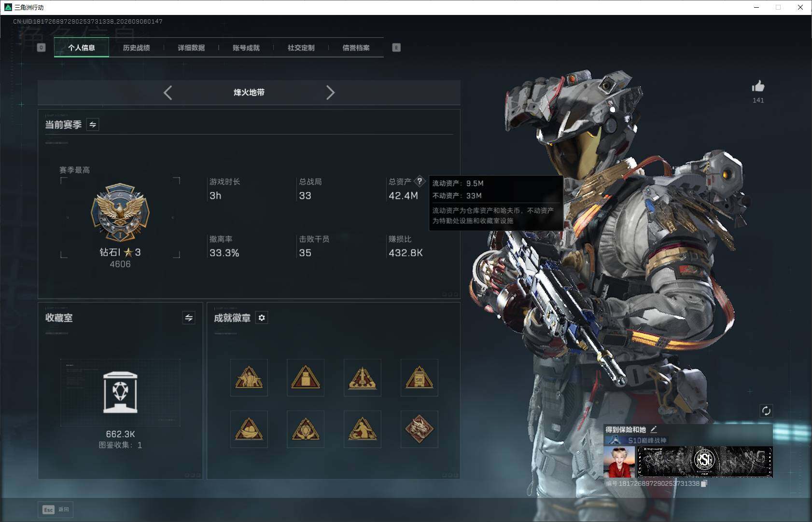The width and height of the screenshot is (812, 522).
Task: Click the 总资产 question mark help icon
Action: pos(420,181)
